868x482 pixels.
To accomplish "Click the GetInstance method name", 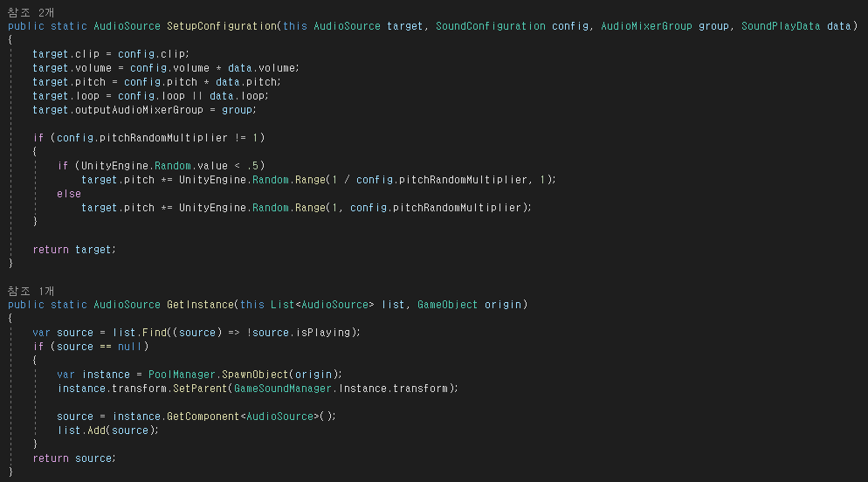I will point(200,305).
